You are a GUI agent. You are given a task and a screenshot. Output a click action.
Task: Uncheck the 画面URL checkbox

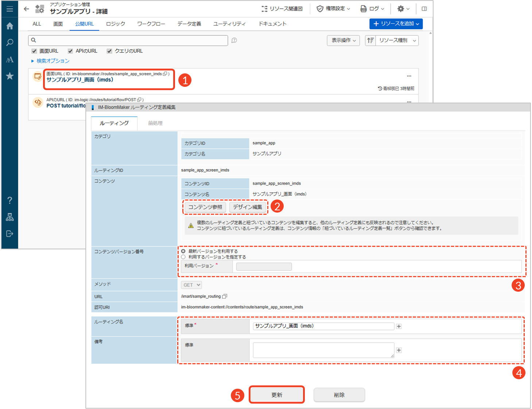34,51
